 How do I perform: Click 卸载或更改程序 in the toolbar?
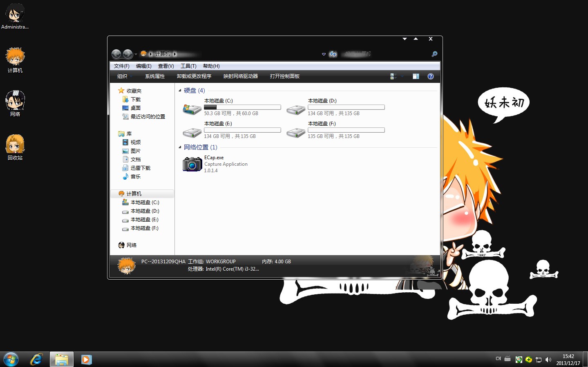pos(194,76)
